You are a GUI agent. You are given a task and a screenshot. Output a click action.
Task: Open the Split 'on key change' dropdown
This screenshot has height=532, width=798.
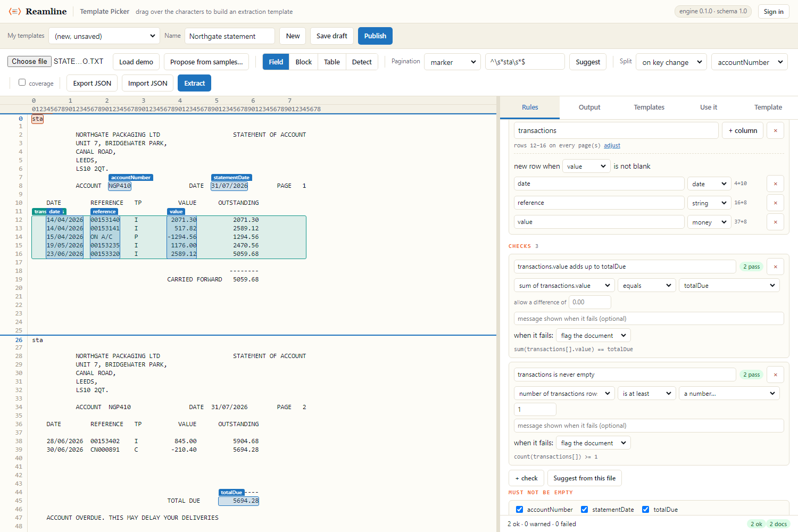[671, 62]
